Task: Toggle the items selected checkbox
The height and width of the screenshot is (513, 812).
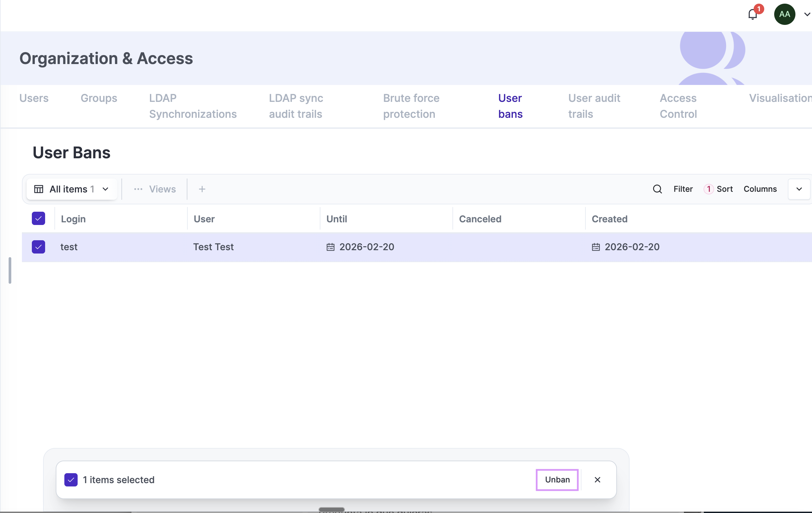Action: [x=71, y=479]
